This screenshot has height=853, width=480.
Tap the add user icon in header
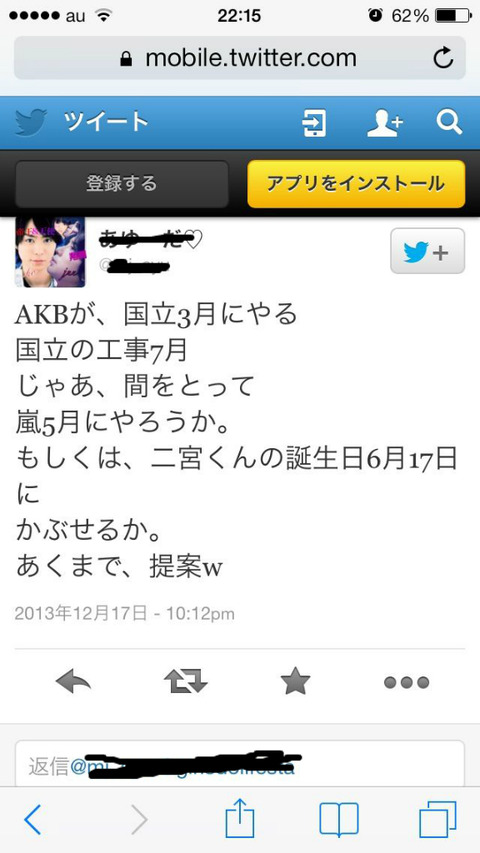pos(385,123)
